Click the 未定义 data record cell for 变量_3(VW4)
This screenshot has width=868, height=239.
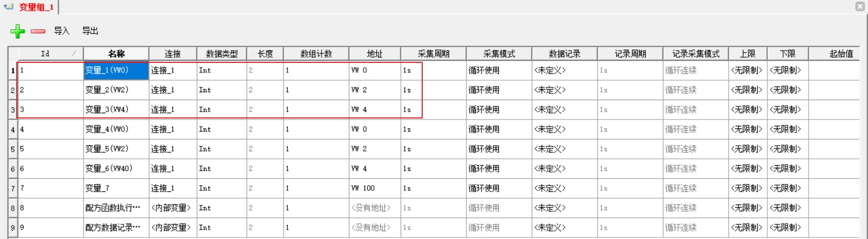pyautogui.click(x=565, y=110)
